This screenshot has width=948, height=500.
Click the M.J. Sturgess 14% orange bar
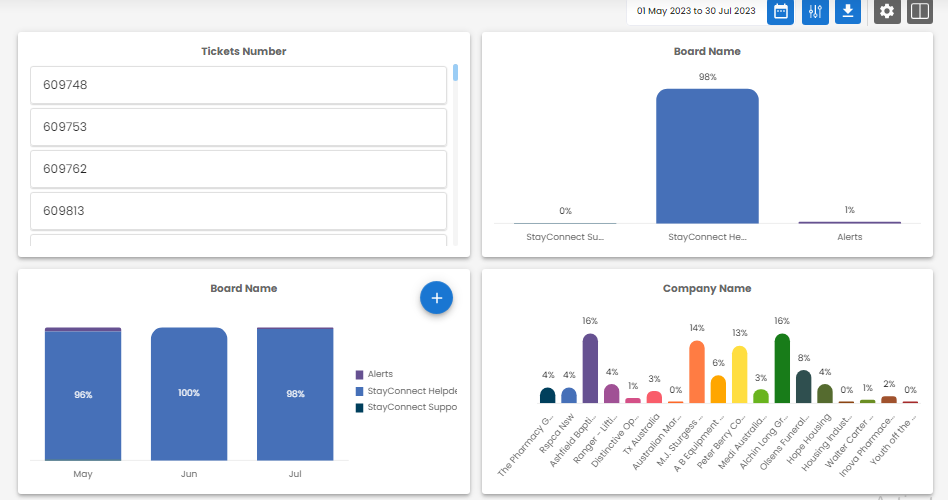tap(697, 372)
